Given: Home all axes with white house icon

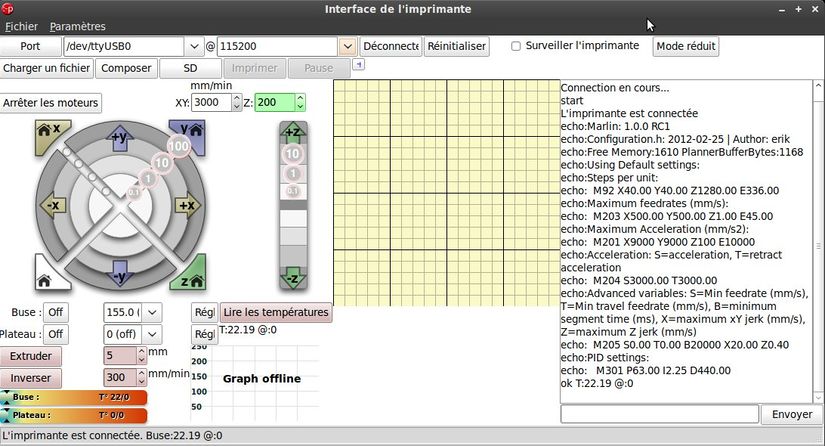Looking at the screenshot, I should click(x=46, y=279).
